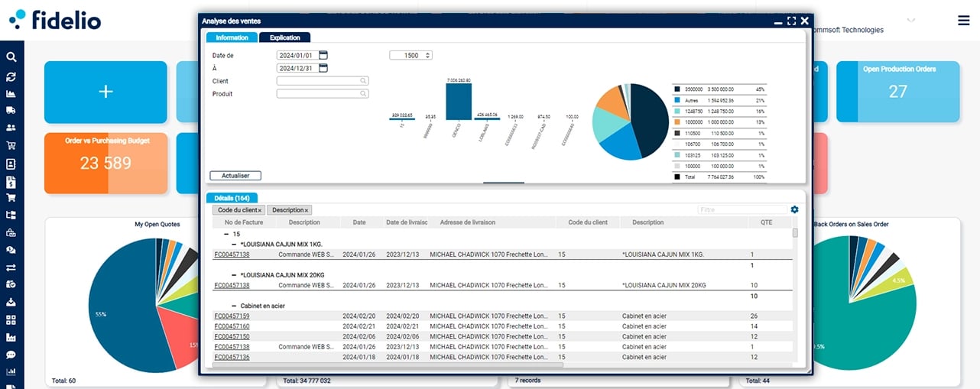Collapse the *LOUISIANA CAJUN MIX 1KG. group
The image size is (980, 389).
coord(235,244)
